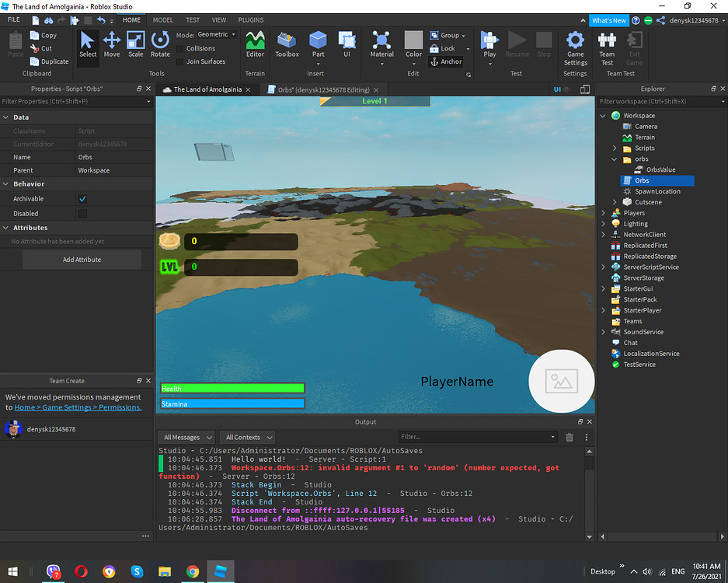Toggle the Archivable checkbox
The height and width of the screenshot is (583, 728).
click(x=82, y=199)
